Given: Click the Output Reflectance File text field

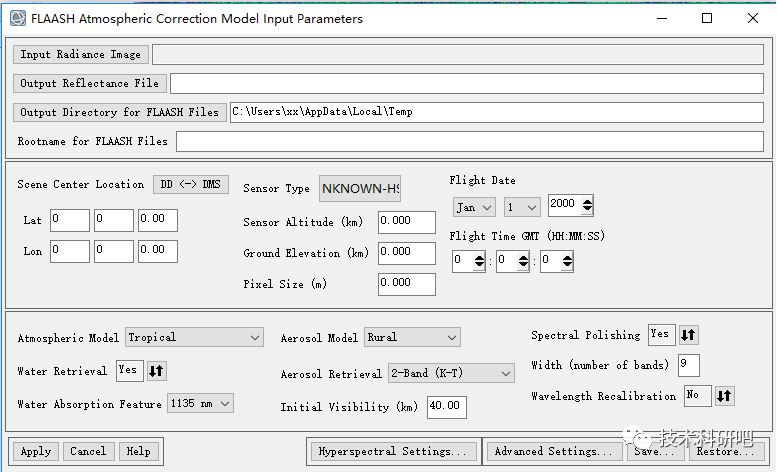Looking at the screenshot, I should [x=467, y=83].
